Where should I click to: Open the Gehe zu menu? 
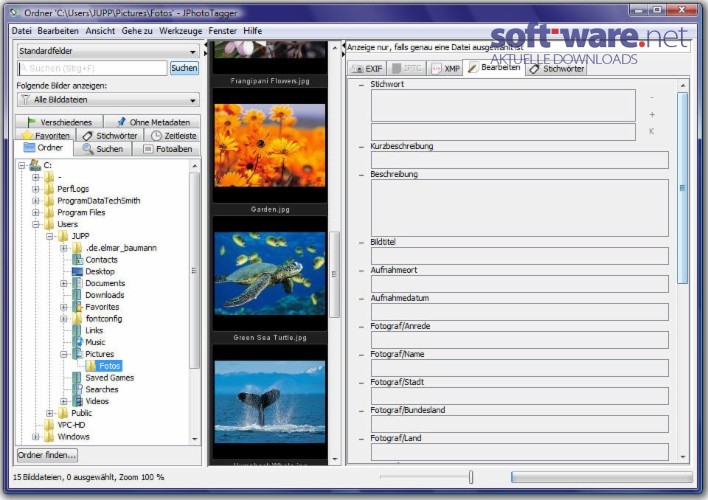[137, 31]
